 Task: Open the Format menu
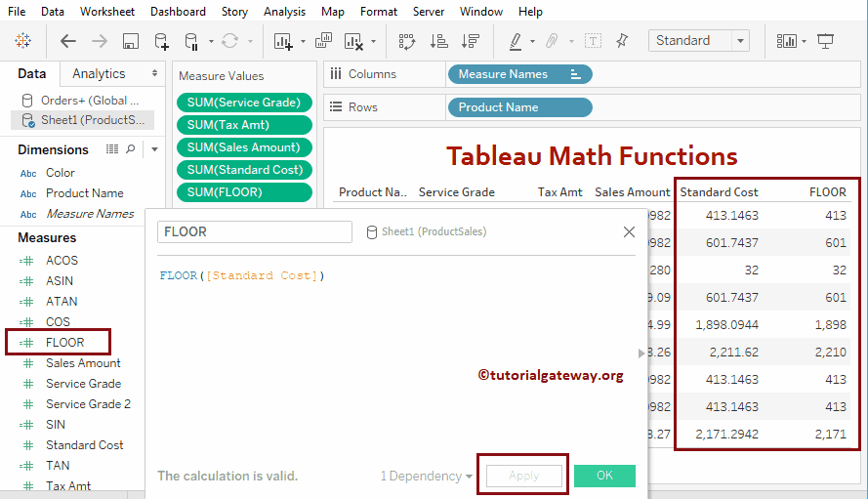click(379, 11)
